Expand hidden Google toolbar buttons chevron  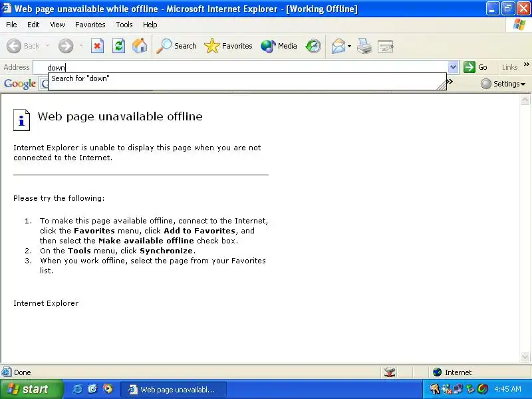pyautogui.click(x=450, y=81)
